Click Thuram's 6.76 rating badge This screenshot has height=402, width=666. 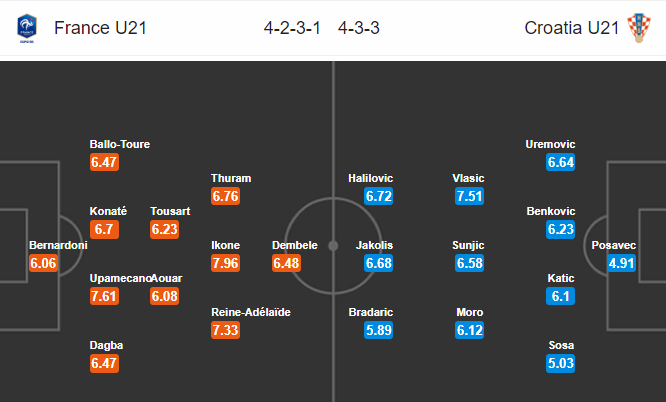pyautogui.click(x=226, y=196)
